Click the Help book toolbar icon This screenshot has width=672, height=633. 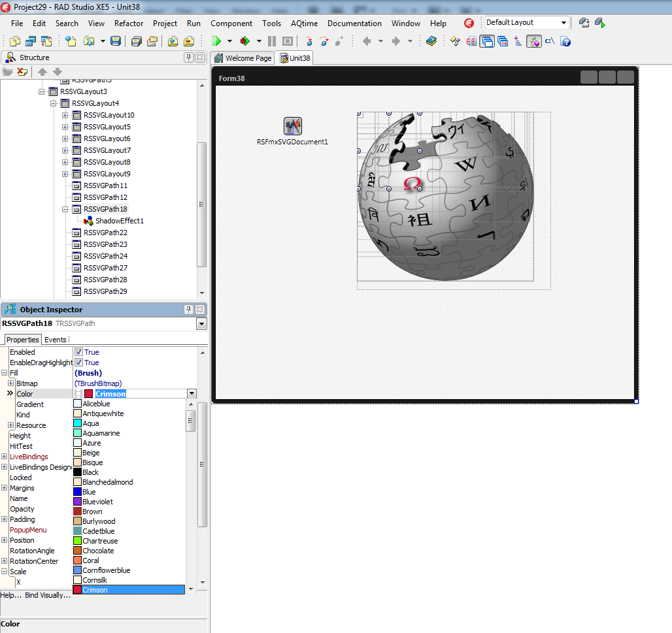[431, 41]
